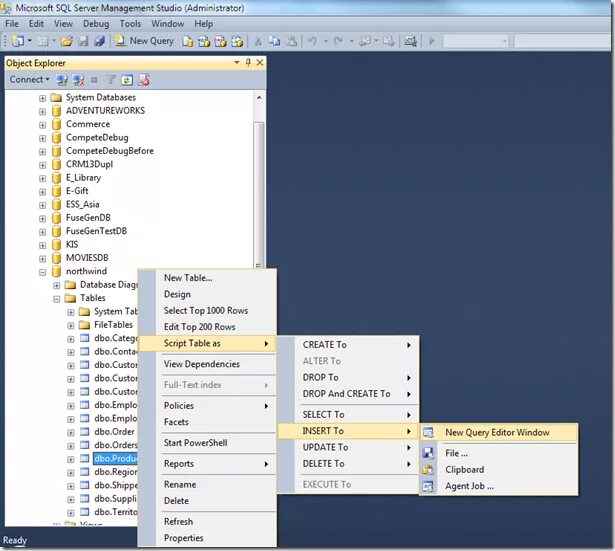Select the KIS database
The height and width of the screenshot is (551, 615).
click(72, 244)
